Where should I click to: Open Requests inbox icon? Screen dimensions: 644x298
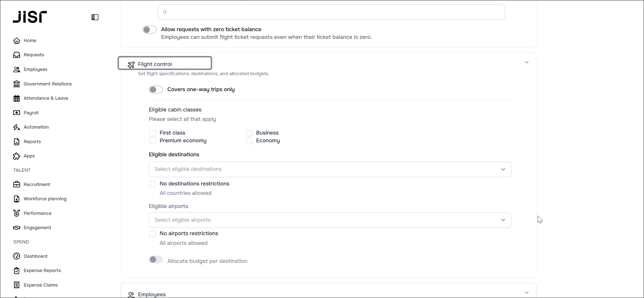coord(17,55)
